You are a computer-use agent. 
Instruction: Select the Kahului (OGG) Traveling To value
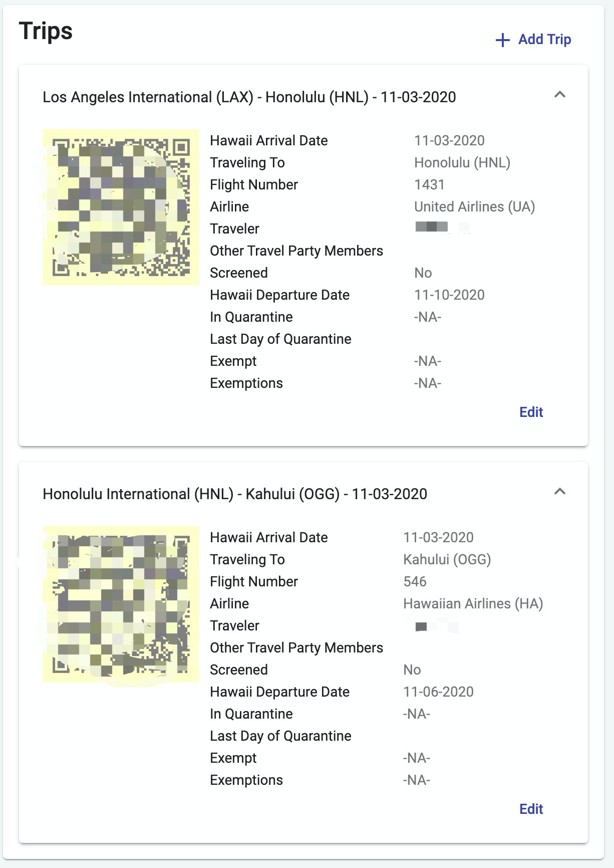coord(447,560)
